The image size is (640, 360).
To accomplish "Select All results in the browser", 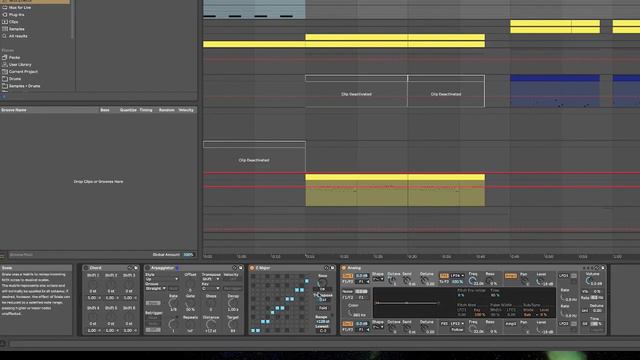I will pyautogui.click(x=18, y=36).
